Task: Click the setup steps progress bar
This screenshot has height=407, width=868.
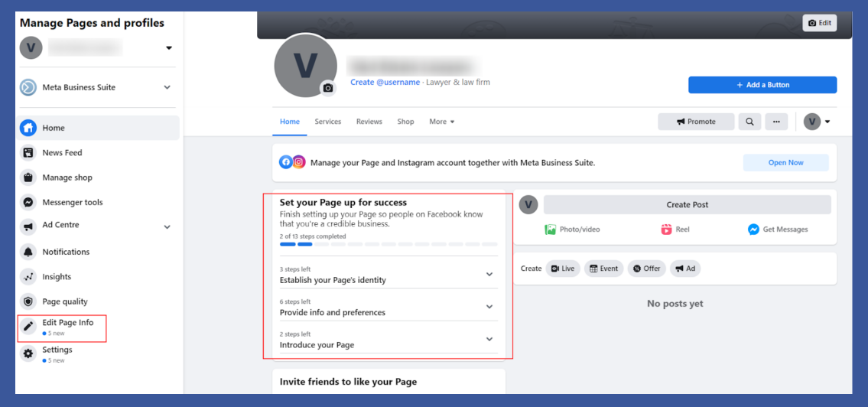Action: (x=388, y=244)
